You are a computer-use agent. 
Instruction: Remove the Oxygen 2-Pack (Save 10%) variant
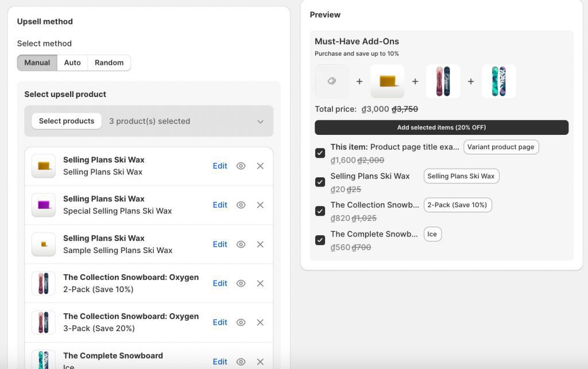(x=260, y=283)
